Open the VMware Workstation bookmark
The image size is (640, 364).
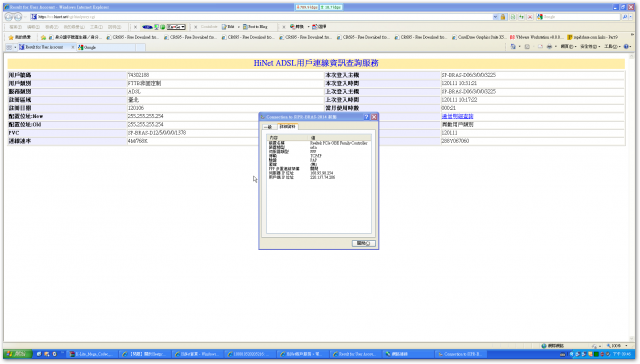tap(536, 37)
